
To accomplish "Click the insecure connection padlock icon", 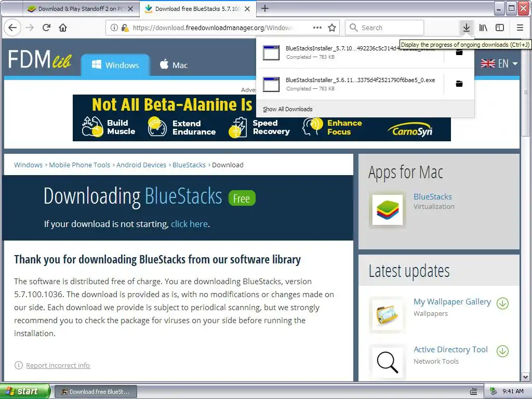I will (125, 28).
